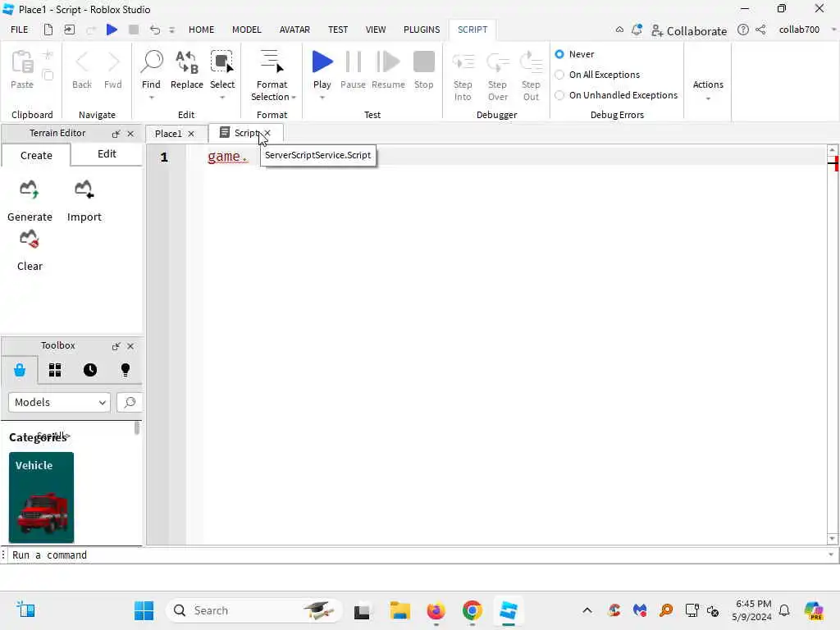Click the Step Out debugger icon
Image resolution: width=840 pixels, height=630 pixels.
pyautogui.click(x=531, y=62)
